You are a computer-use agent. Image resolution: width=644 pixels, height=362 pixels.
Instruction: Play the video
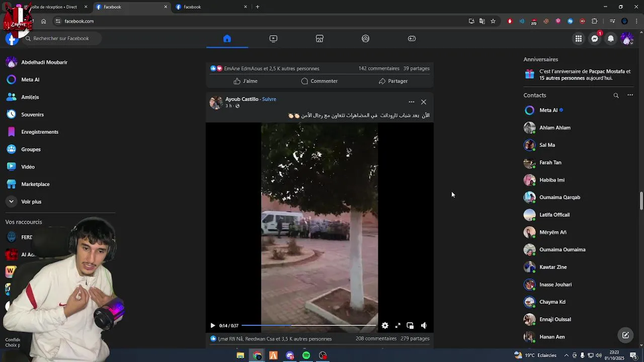[213, 326]
